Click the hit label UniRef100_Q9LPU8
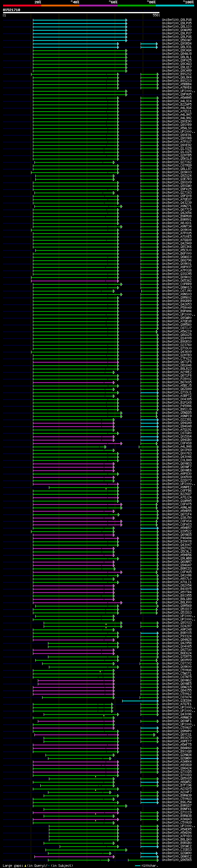The image size is (197, 868). [x=177, y=20]
